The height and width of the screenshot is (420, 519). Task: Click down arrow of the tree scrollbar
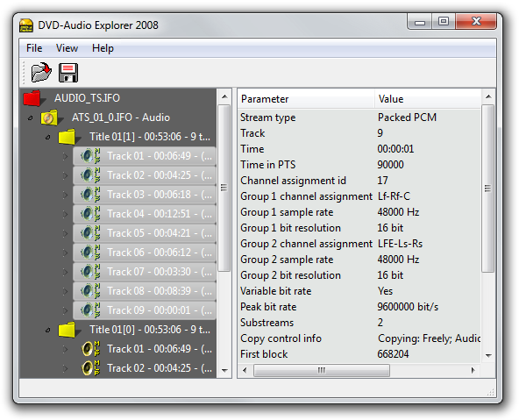(224, 371)
